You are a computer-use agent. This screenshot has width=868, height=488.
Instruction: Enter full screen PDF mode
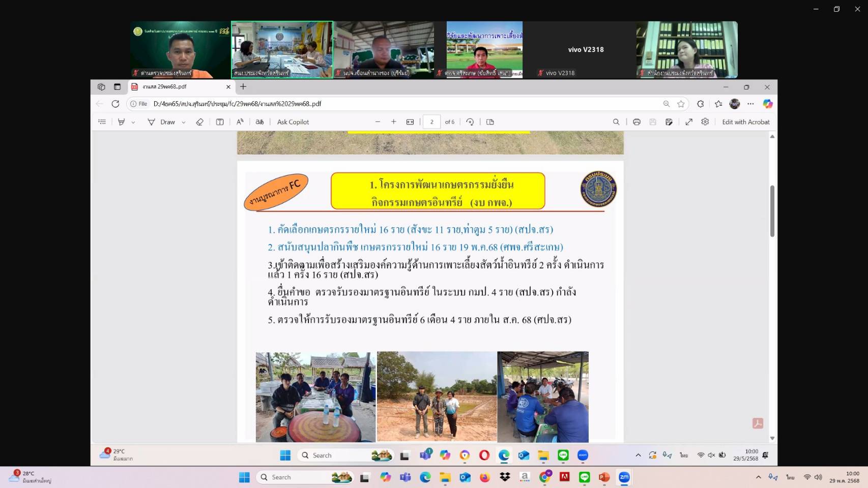[689, 122]
